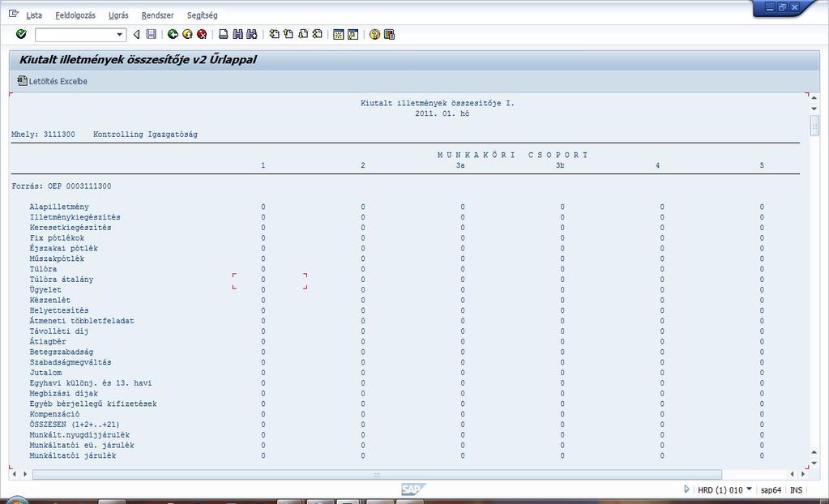Select the Éjszakai pótlék row label
This screenshot has height=504, width=829.
pyautogui.click(x=64, y=248)
